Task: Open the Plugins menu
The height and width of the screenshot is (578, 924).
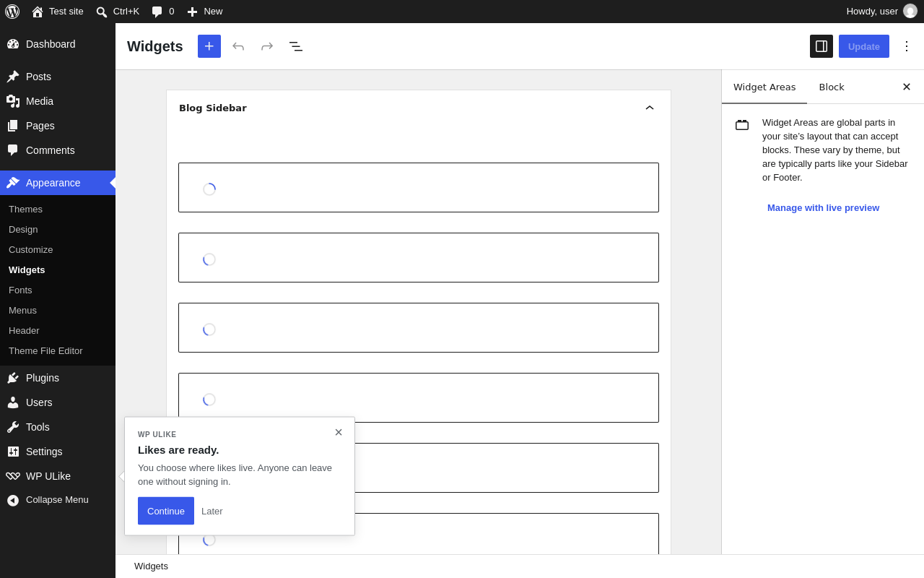Action: tap(58, 378)
